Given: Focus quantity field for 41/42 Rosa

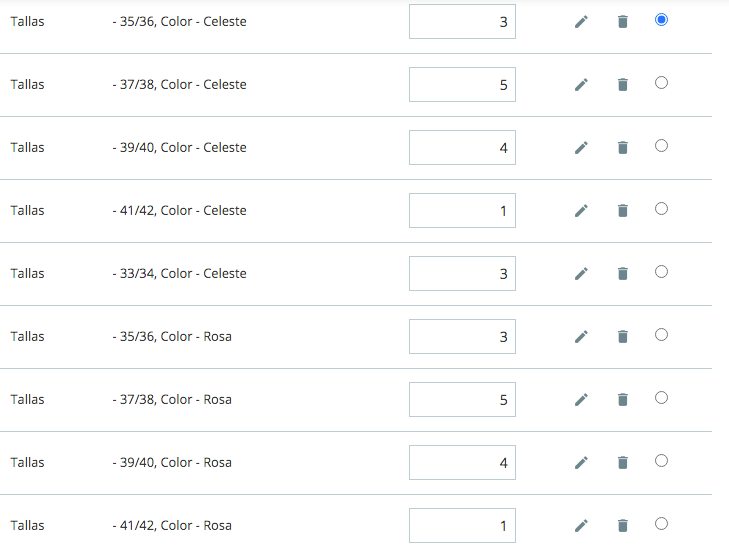Looking at the screenshot, I should [462, 525].
